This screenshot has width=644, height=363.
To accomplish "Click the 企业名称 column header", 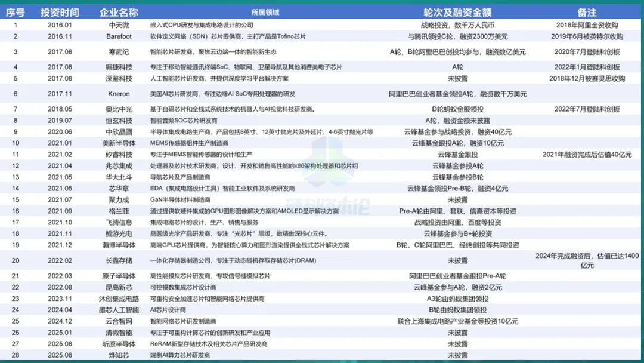I will click(119, 13).
